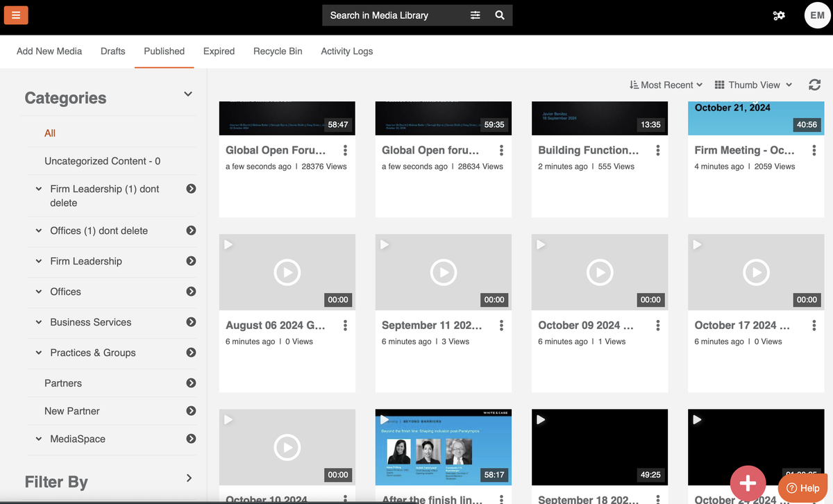This screenshot has width=833, height=504.
Task: Switch to the Drafts tab
Action: (x=113, y=51)
